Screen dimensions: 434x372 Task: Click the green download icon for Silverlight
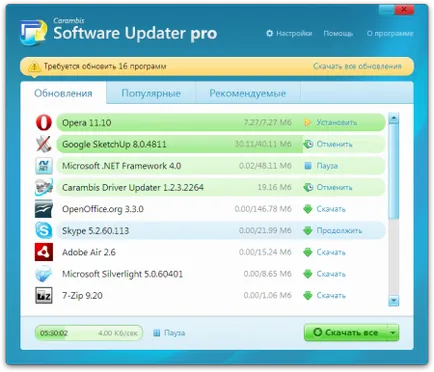coord(308,274)
